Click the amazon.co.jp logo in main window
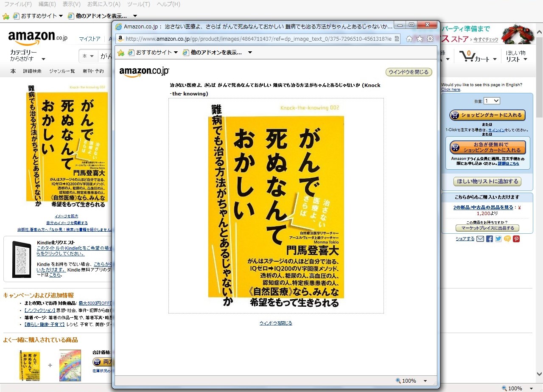The height and width of the screenshot is (392, 543). [x=38, y=38]
